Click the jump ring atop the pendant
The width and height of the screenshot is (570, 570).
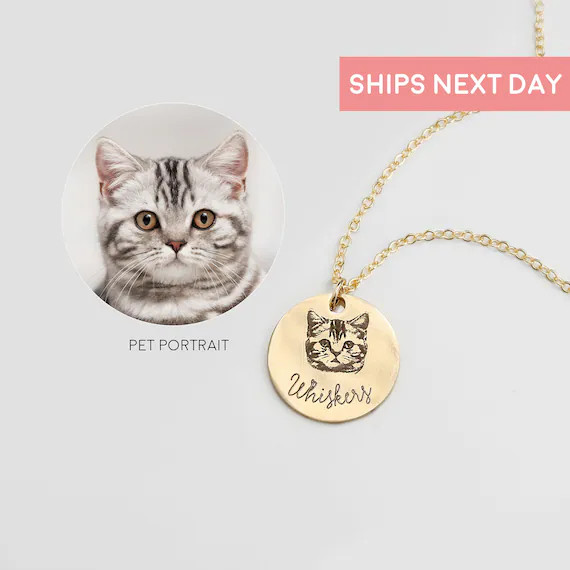click(338, 294)
